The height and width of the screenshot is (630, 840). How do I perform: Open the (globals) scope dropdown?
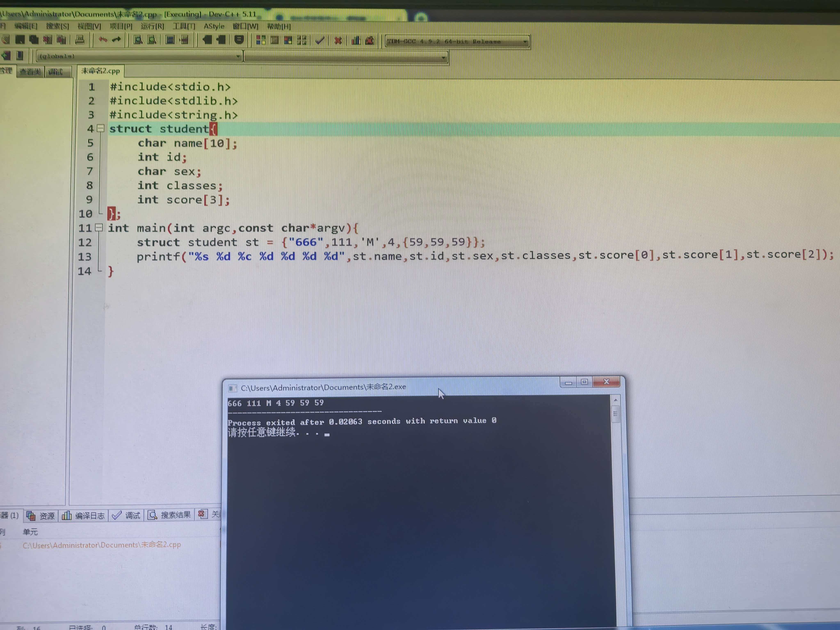238,57
